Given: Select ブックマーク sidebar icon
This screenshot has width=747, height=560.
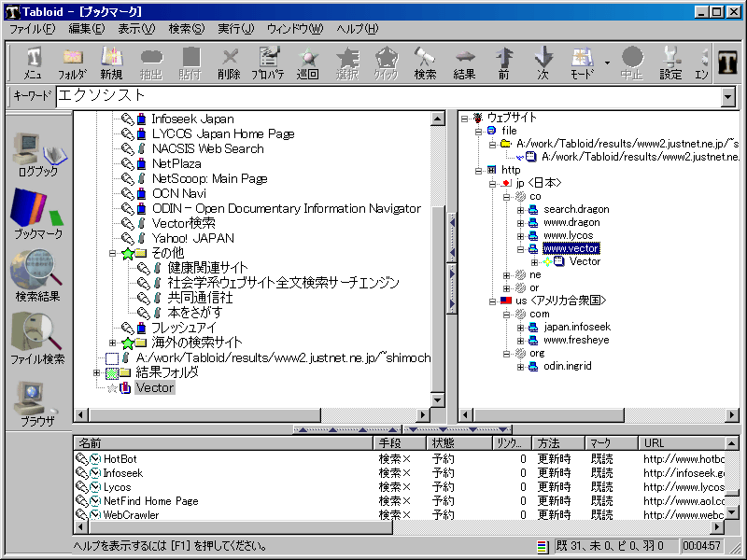Looking at the screenshot, I should tap(38, 214).
